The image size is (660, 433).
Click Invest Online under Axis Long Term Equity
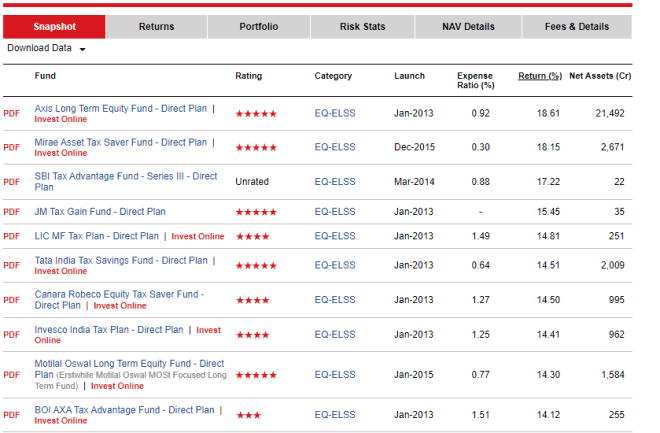(x=60, y=120)
